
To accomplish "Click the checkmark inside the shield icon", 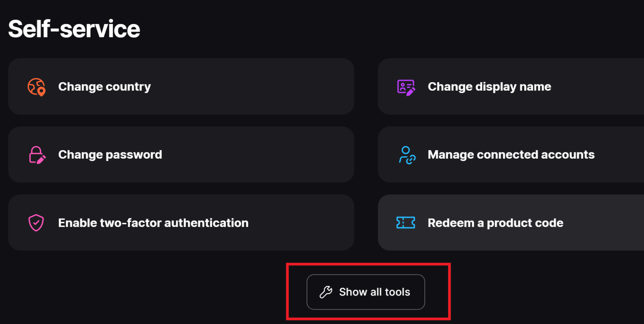I will [36, 222].
